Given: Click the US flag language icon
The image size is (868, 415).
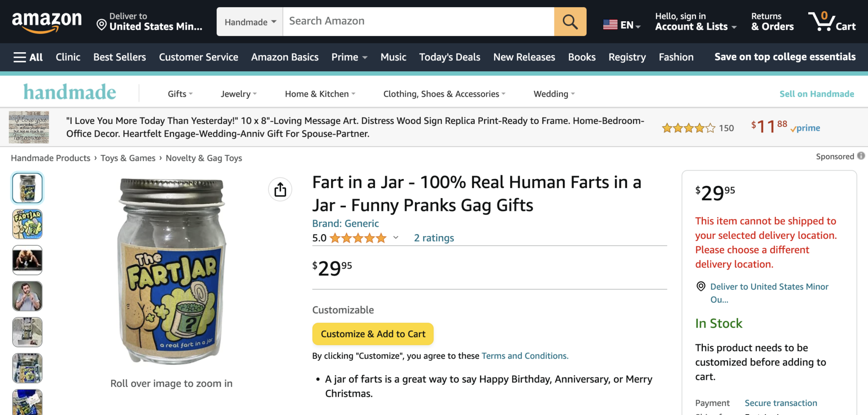Looking at the screenshot, I should [609, 24].
